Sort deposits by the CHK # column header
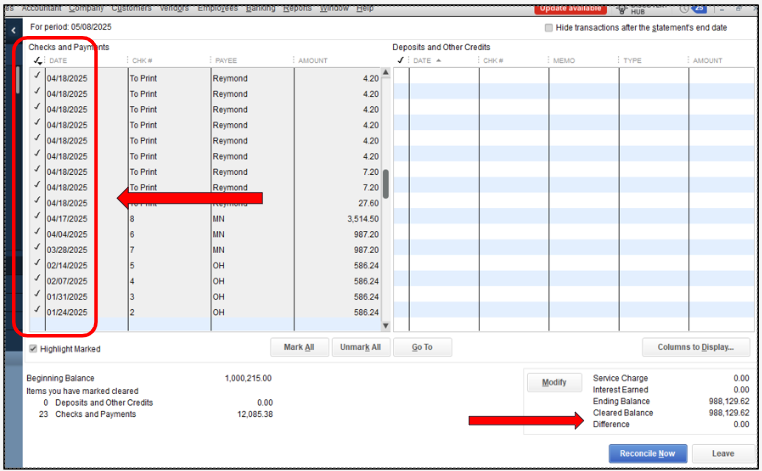 click(x=493, y=60)
